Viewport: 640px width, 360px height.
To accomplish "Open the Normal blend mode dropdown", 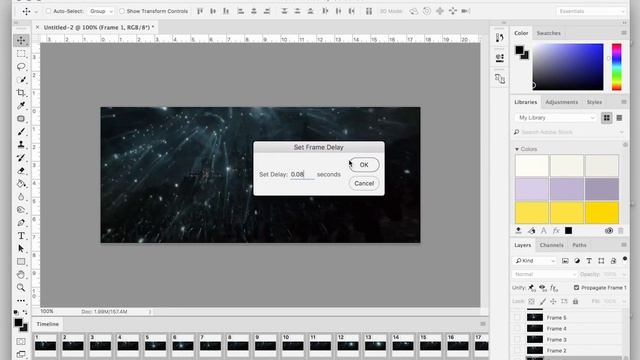I will [544, 274].
